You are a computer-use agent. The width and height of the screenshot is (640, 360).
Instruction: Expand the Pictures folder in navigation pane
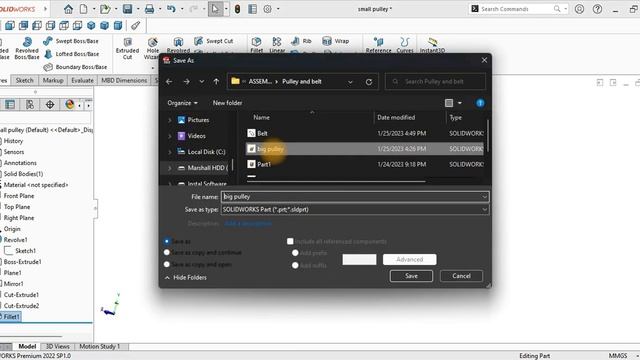[169, 120]
